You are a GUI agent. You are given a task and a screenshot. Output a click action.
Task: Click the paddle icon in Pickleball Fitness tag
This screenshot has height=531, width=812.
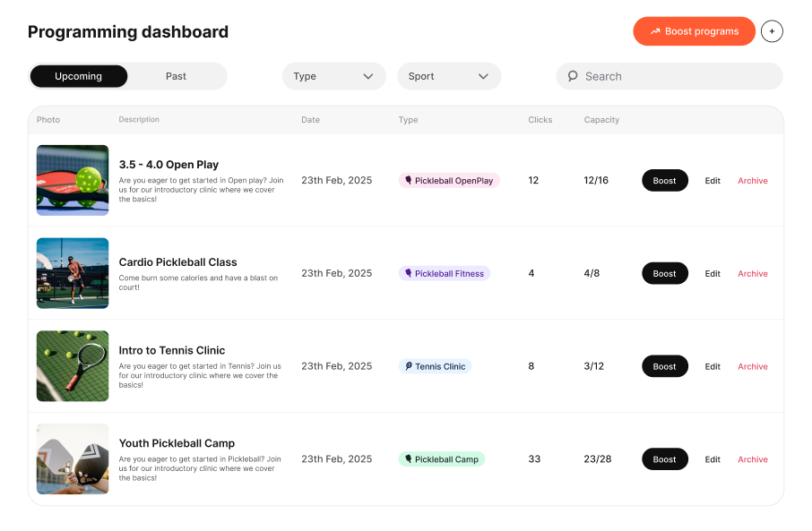[x=408, y=274]
